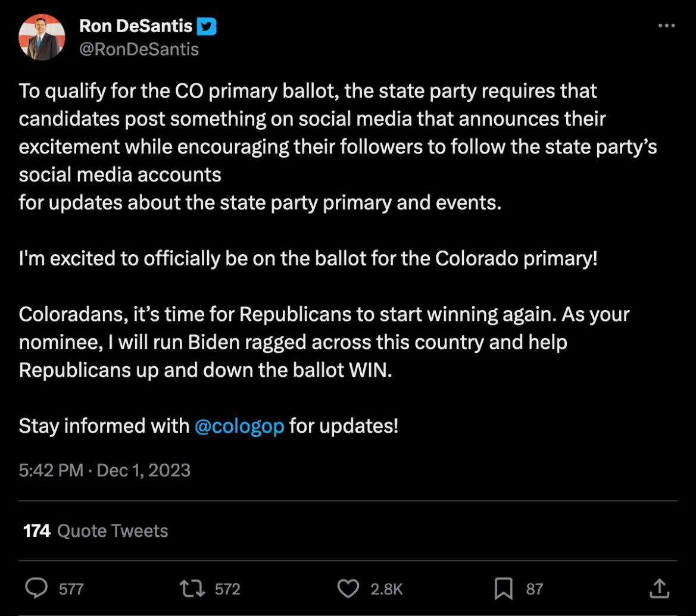Image resolution: width=696 pixels, height=616 pixels.
Task: Click the 2.8K like count
Action: click(x=386, y=589)
